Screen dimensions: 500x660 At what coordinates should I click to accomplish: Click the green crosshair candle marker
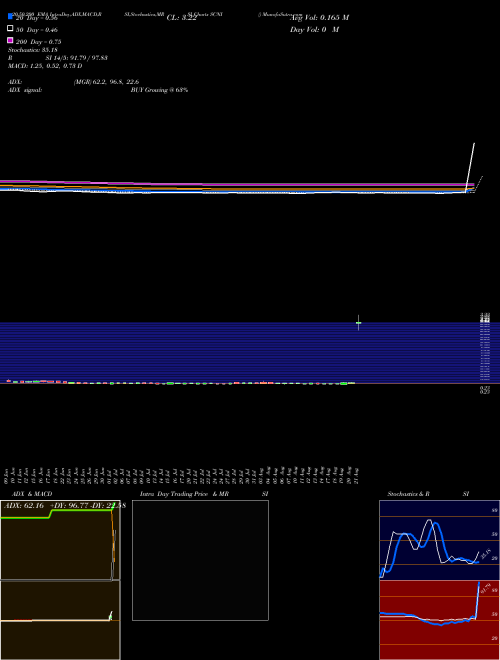pyautogui.click(x=359, y=323)
